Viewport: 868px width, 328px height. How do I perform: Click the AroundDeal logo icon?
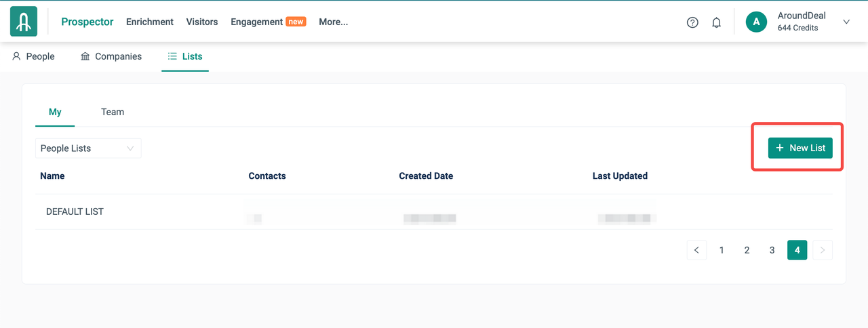click(x=24, y=22)
